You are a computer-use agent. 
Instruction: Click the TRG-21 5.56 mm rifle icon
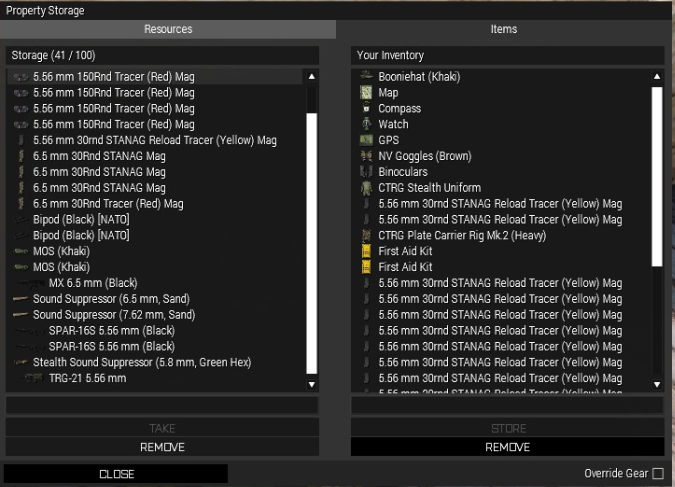(x=34, y=378)
